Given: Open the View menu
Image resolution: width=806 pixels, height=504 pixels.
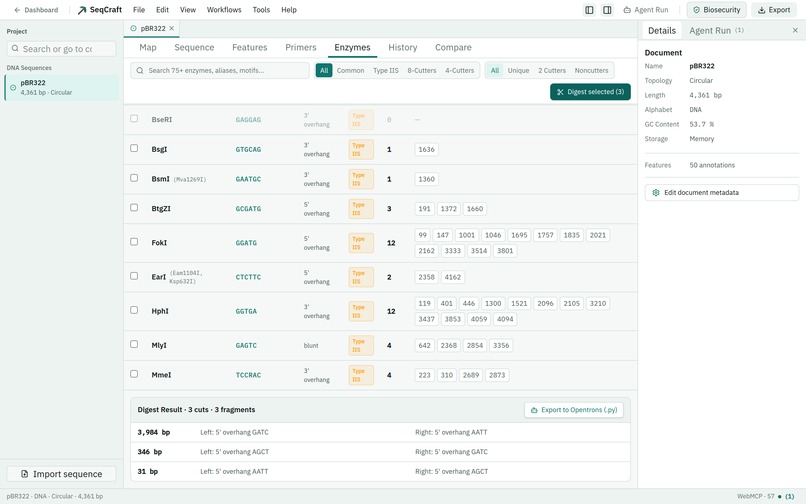Looking at the screenshot, I should 188,10.
